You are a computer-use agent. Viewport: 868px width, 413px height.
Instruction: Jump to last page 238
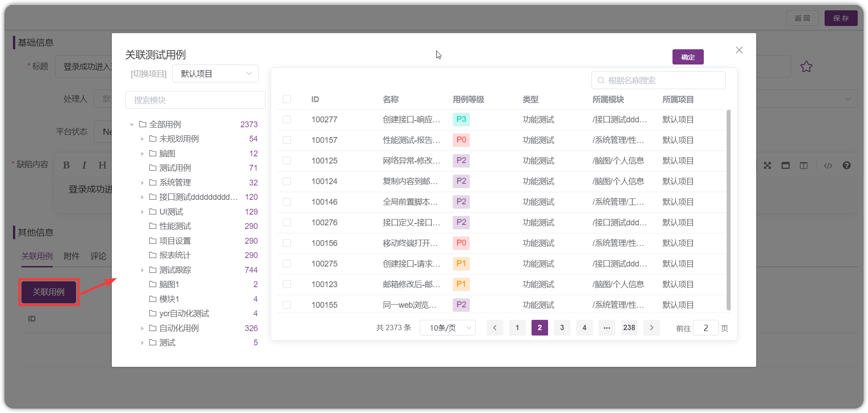click(x=629, y=328)
